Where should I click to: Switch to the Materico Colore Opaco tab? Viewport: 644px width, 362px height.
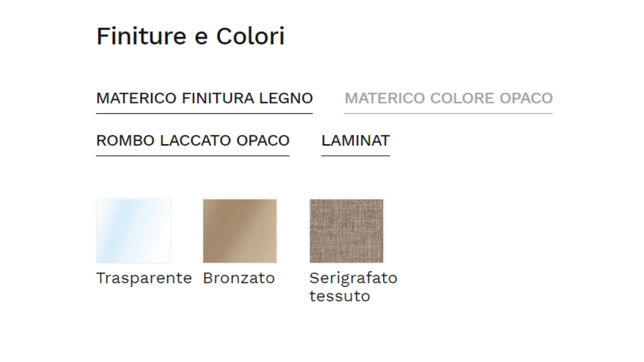(448, 98)
